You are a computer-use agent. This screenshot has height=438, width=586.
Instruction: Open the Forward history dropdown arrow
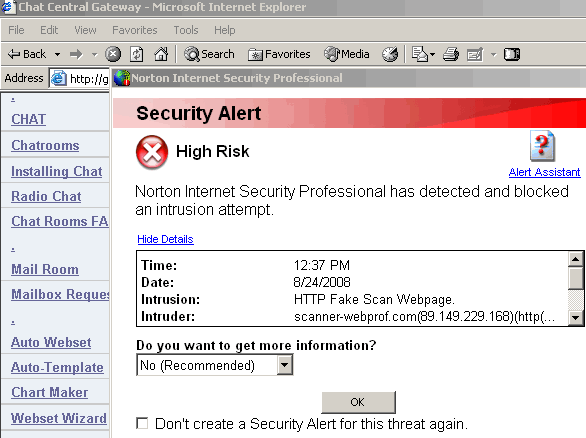[95, 55]
